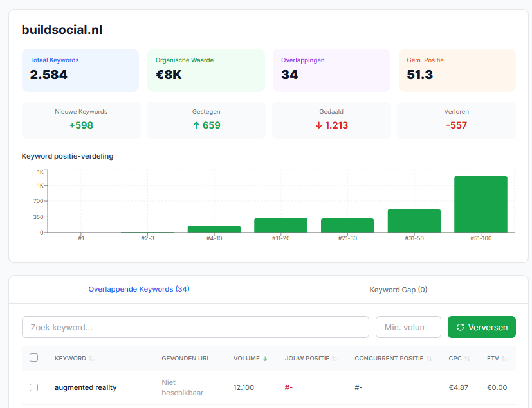Click the Keyword positie-verdeling chart title
This screenshot has height=408, width=532.
click(x=68, y=156)
